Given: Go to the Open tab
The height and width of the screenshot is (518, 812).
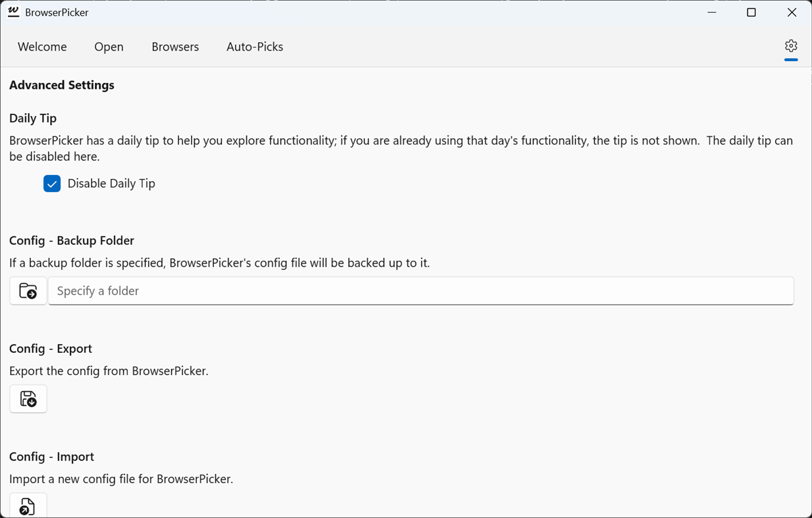Looking at the screenshot, I should click(x=109, y=46).
